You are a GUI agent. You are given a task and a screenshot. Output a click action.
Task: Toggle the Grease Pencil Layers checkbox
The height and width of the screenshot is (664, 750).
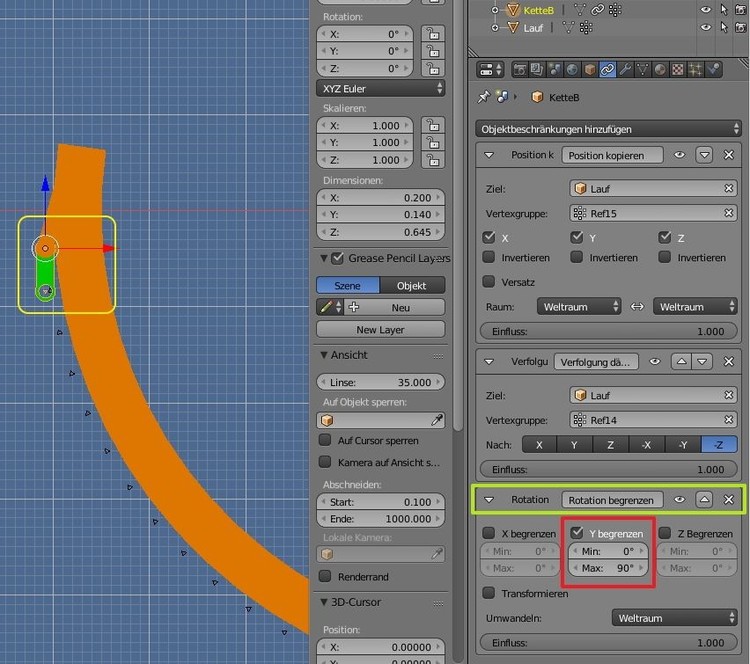coord(338,258)
